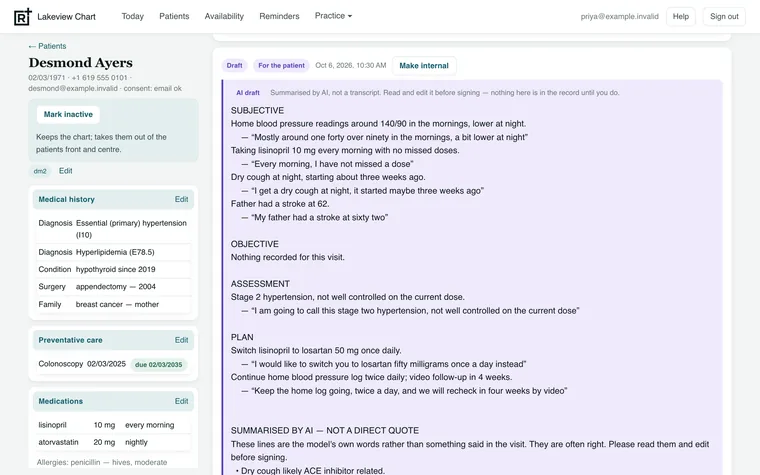The height and width of the screenshot is (475, 760).
Task: Click the Draft status badge
Action: point(234,65)
